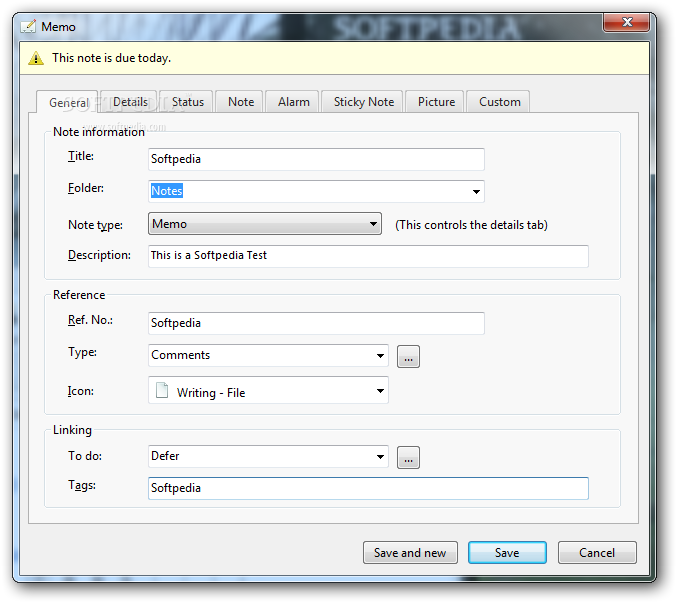Open the Icon Writing - File dropdown
This screenshot has height=603, width=677.
(268, 390)
